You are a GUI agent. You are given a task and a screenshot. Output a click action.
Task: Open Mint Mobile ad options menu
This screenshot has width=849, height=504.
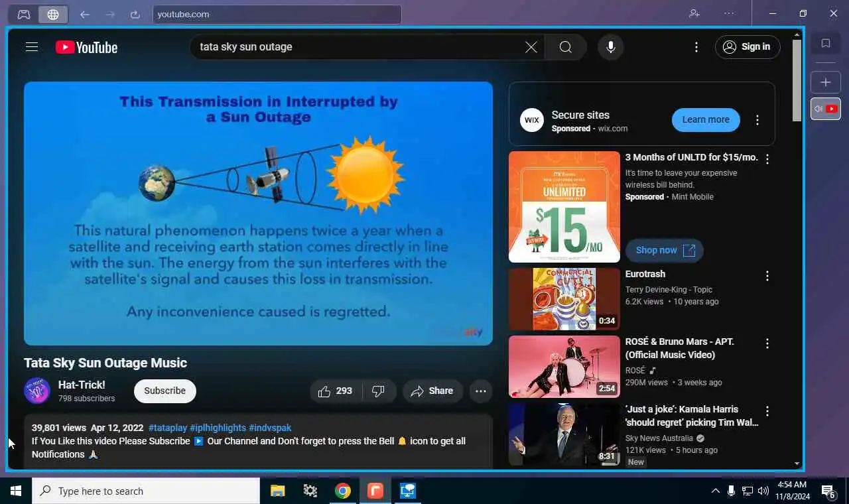click(767, 159)
